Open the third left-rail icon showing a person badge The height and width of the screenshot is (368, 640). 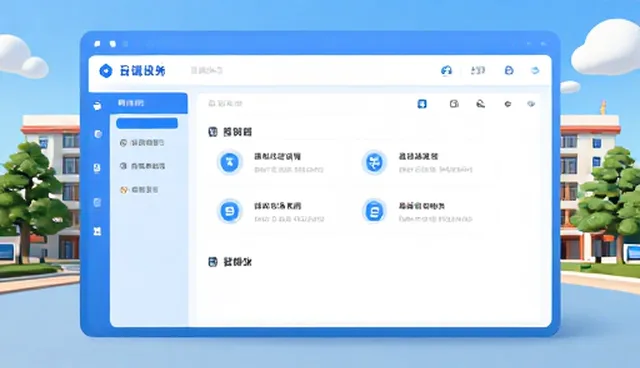tap(97, 168)
